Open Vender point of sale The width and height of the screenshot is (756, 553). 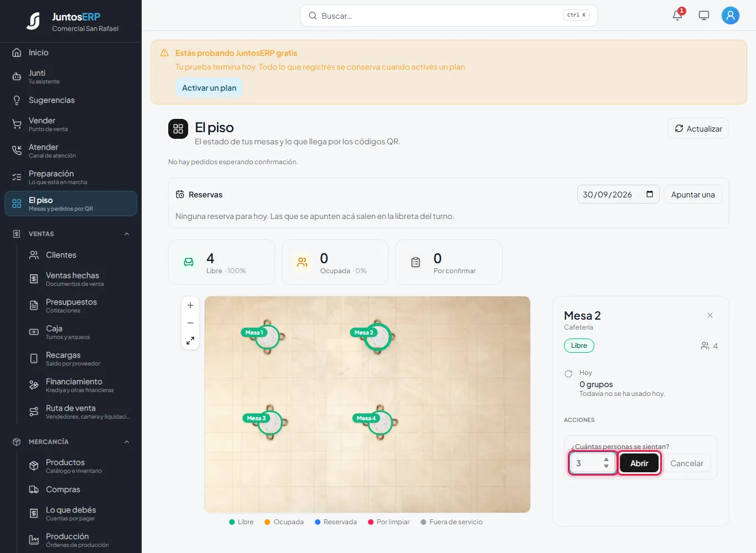coord(71,124)
